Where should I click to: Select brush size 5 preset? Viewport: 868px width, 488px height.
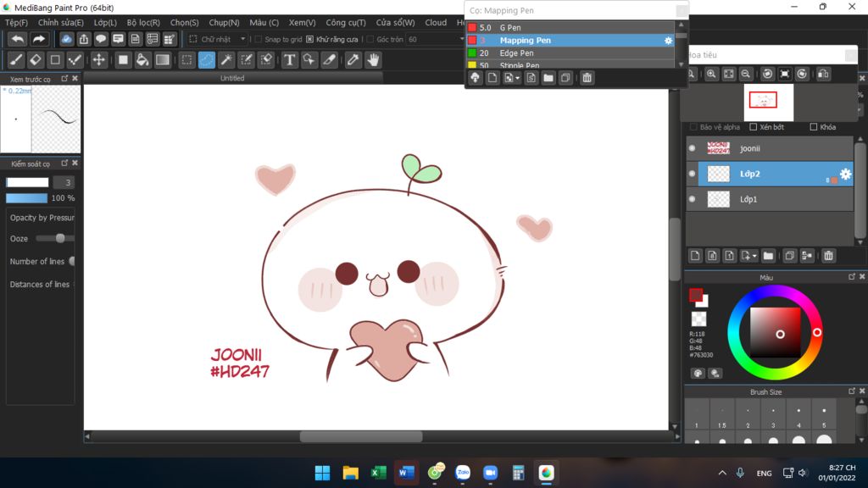pos(824,414)
